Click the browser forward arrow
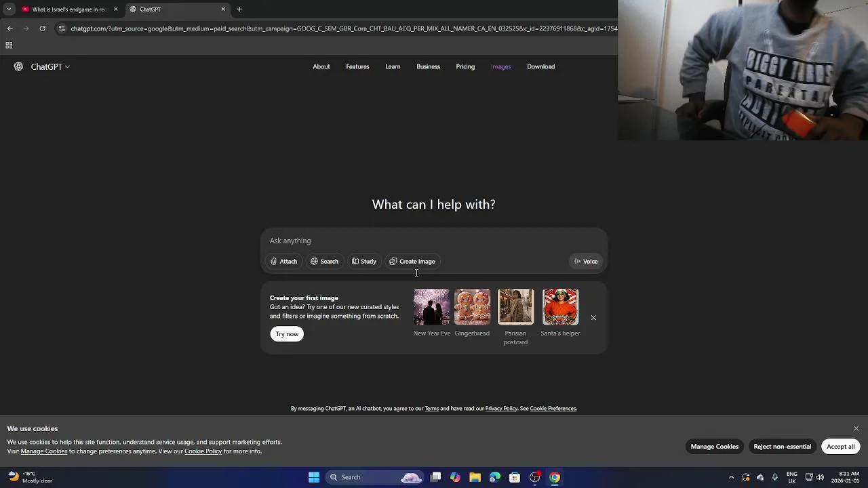Screen dimensions: 868x488 coord(26,28)
